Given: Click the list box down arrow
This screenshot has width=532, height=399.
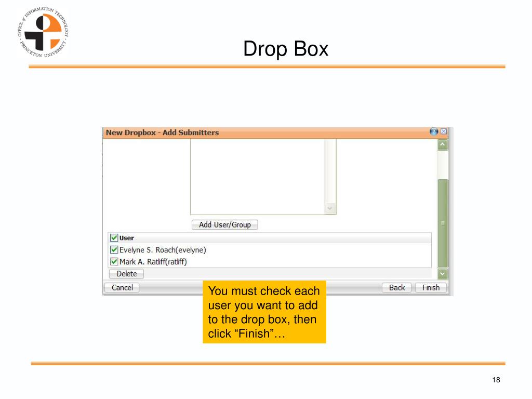Looking at the screenshot, I should (329, 208).
